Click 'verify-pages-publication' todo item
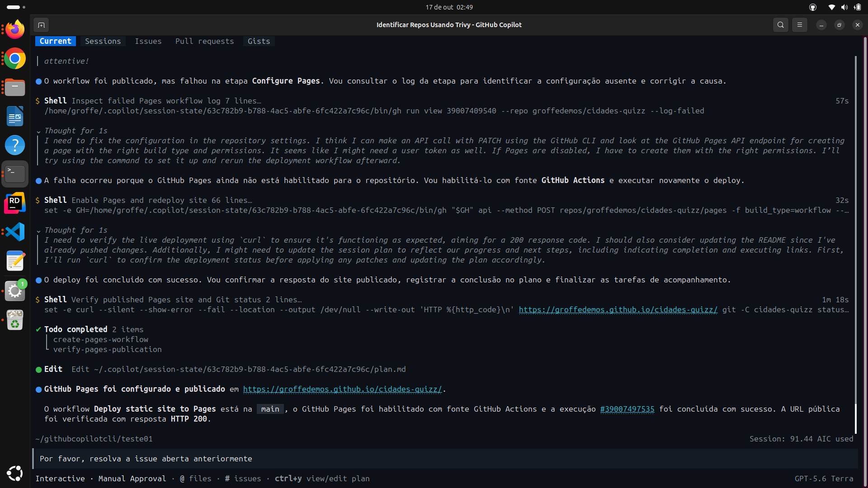The image size is (868, 488). [108, 349]
